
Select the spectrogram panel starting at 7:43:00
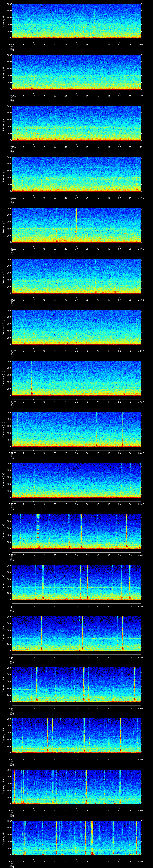tap(76, 736)
